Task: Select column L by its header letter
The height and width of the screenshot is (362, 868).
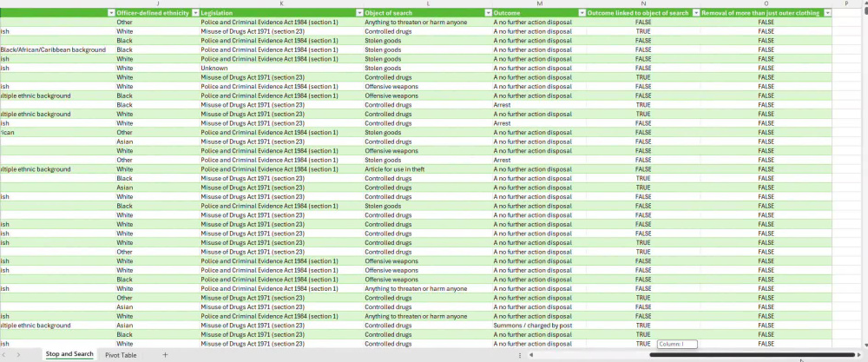Action: pos(428,3)
